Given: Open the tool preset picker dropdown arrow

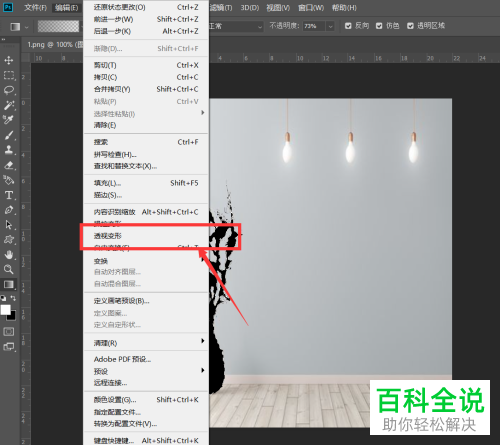Looking at the screenshot, I should [27, 27].
